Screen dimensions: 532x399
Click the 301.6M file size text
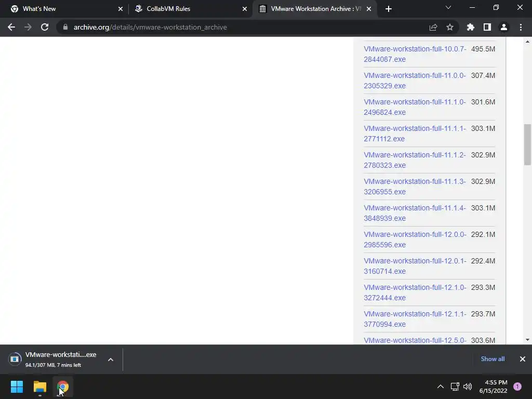coord(483,102)
